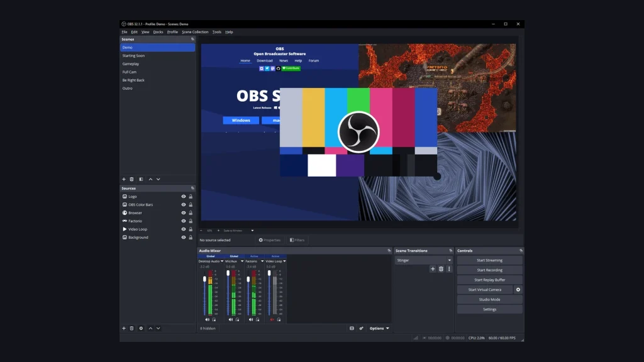Pop out the Sources dock
The image size is (644, 362).
click(x=192, y=189)
